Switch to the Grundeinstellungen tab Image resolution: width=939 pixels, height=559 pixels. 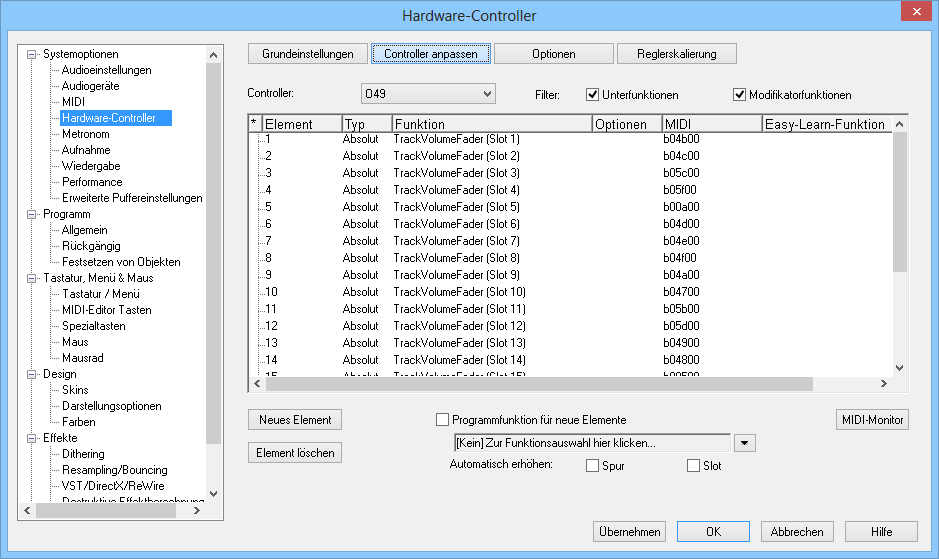[307, 53]
